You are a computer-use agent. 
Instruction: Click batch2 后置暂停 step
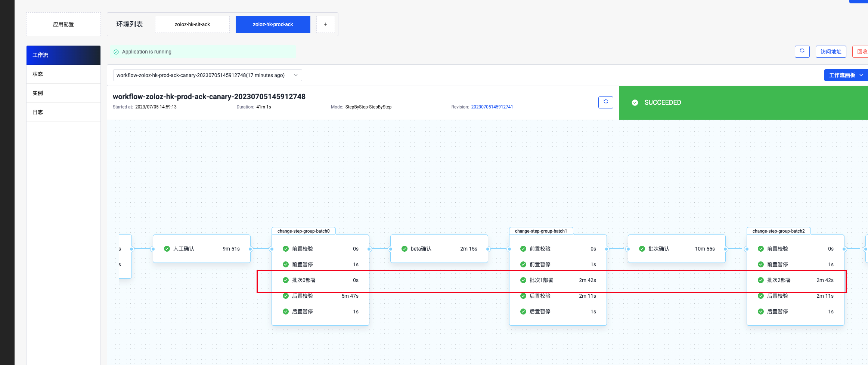click(796, 312)
